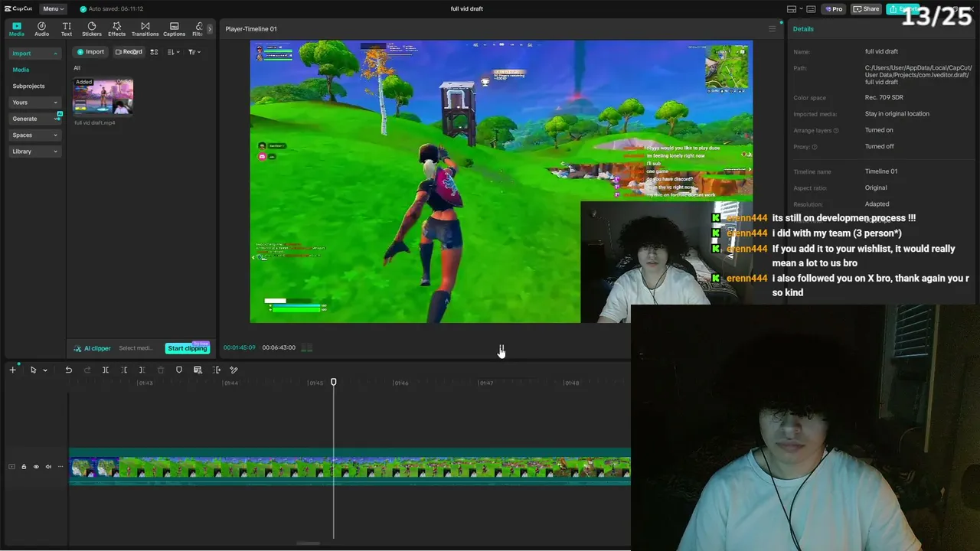Mute the main video track audio
The height and width of the screenshot is (551, 980).
click(48, 467)
